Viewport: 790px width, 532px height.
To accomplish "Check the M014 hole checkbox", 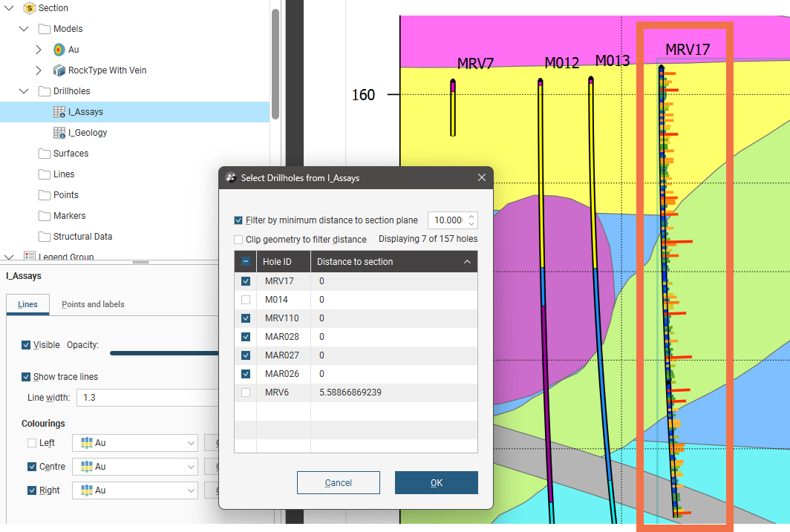I will pos(246,300).
